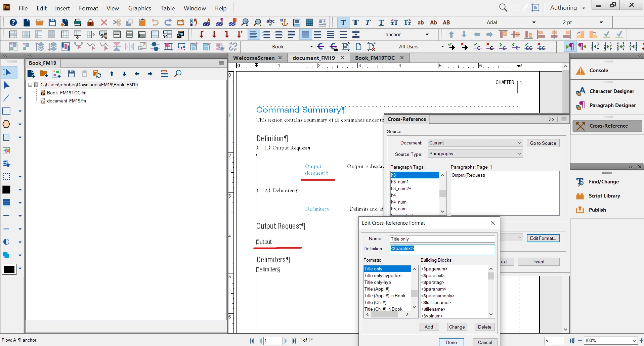The image size is (644, 346).
Task: Click the Cut scissors icon
Action: click(117, 23)
